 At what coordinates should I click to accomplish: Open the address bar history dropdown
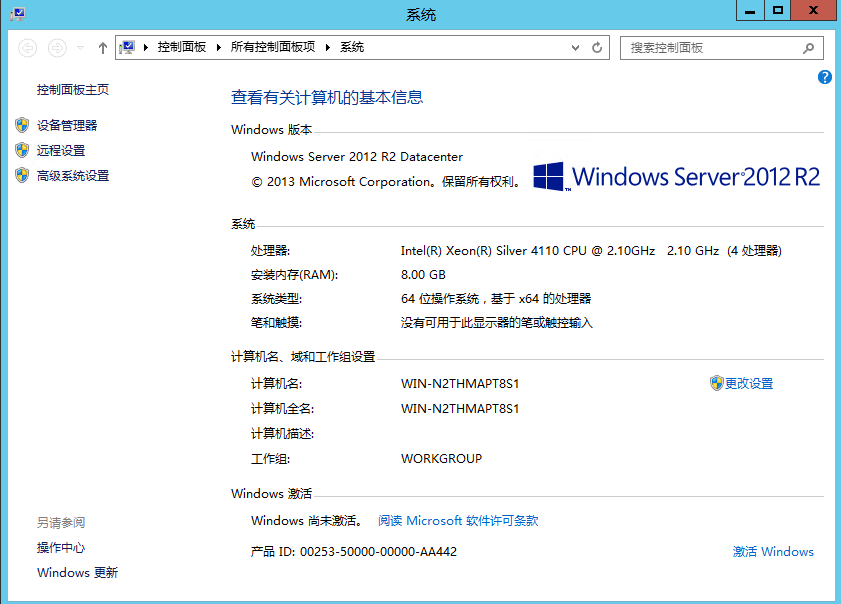coord(576,48)
